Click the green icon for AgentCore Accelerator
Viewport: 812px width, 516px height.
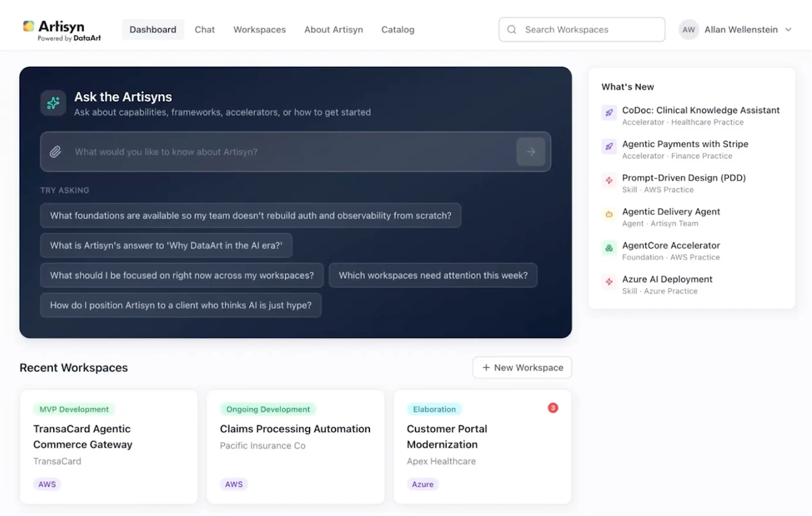tap(609, 248)
